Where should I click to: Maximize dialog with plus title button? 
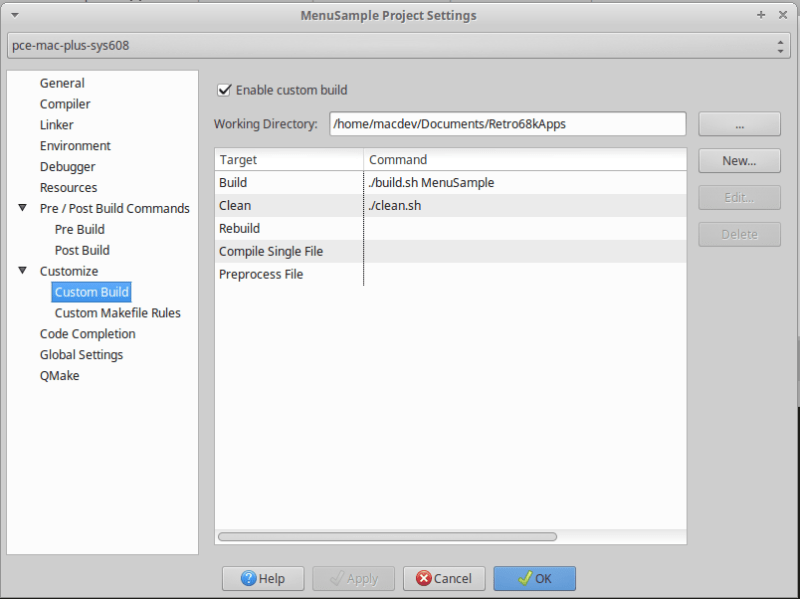tap(761, 15)
